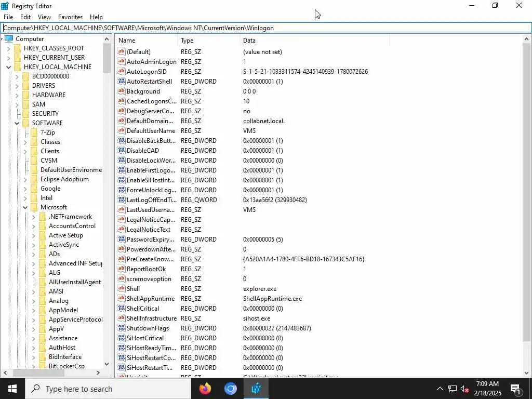Collapse the HKEY_LOCAL_MACHINE tree node
This screenshot has height=399, width=532.
(x=8, y=67)
